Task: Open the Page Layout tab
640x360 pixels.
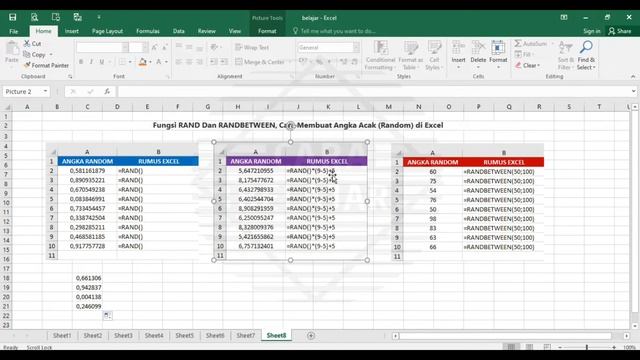Action: pos(107,31)
